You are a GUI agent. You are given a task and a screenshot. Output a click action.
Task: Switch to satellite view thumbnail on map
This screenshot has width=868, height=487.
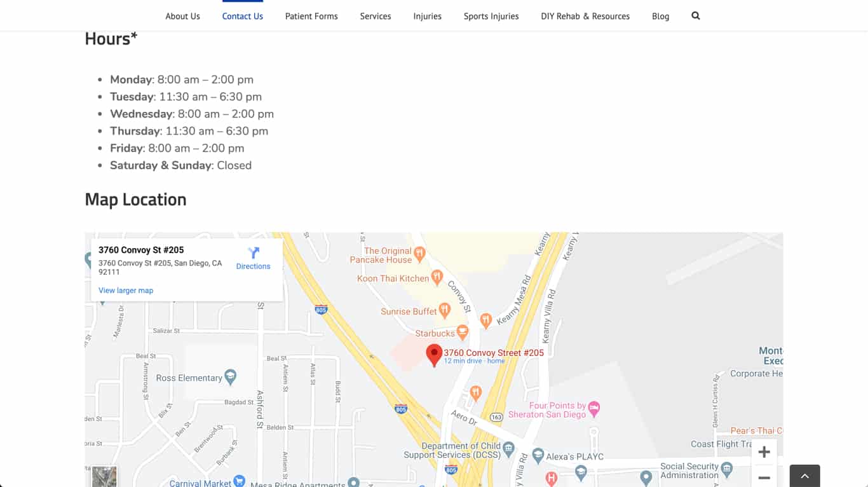tap(104, 477)
